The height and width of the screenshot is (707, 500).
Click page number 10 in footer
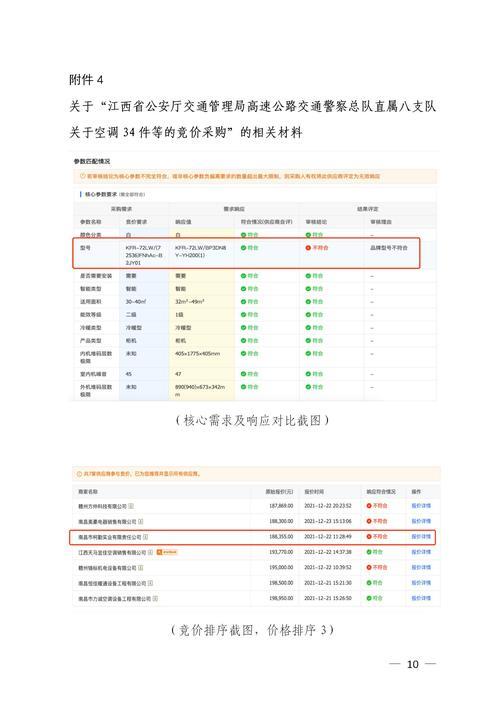(x=413, y=664)
